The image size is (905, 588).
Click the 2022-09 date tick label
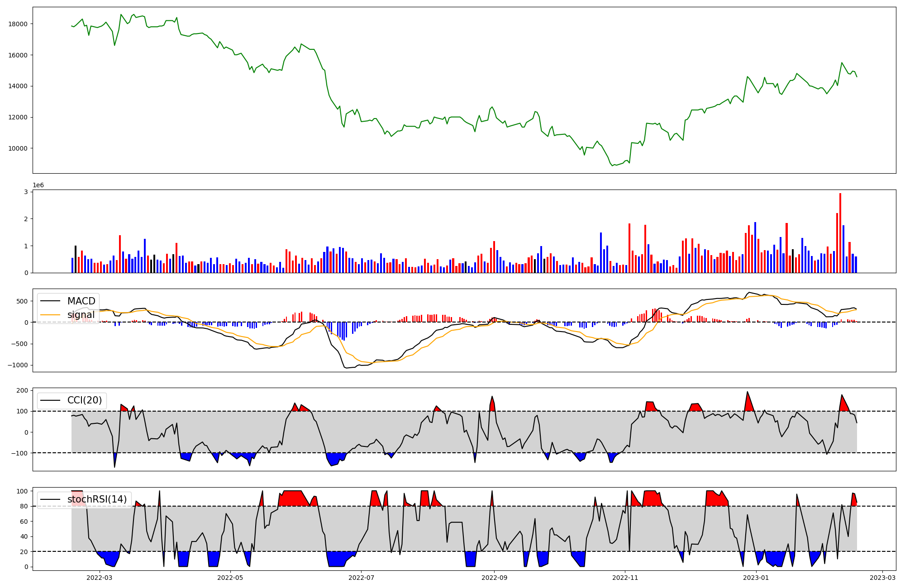coord(494,578)
